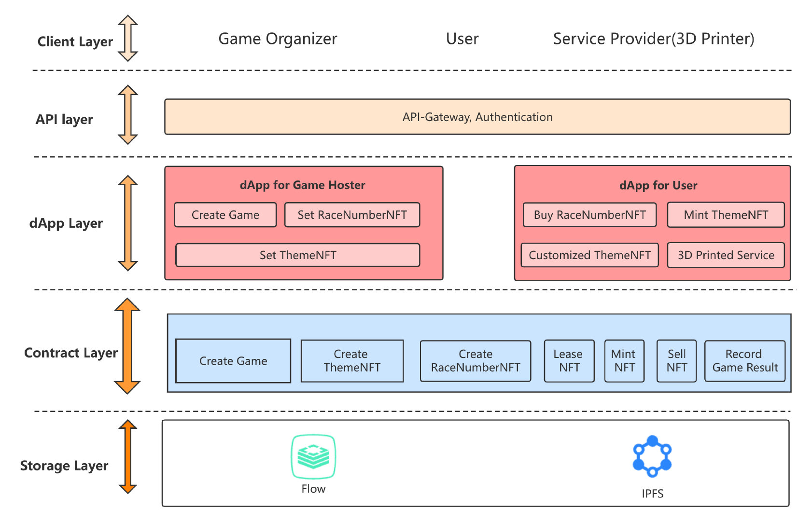Click the Storage Layer double arrow
Viewport: 812px width, 521px height.
[128, 457]
